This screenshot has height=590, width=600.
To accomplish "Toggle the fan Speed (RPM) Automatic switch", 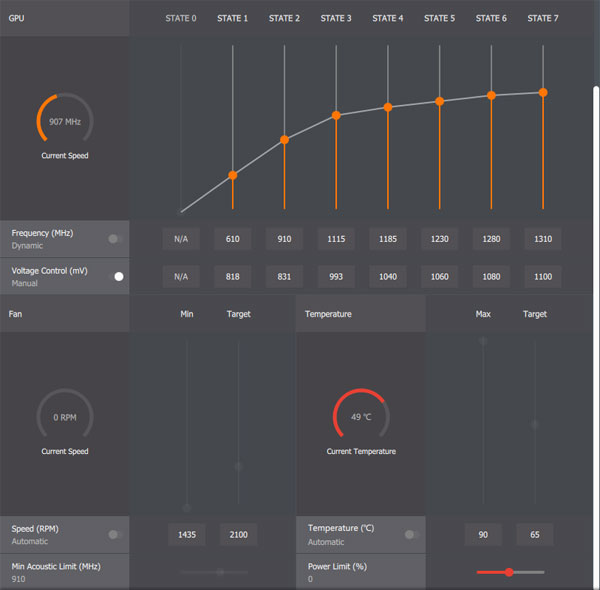I will [115, 535].
